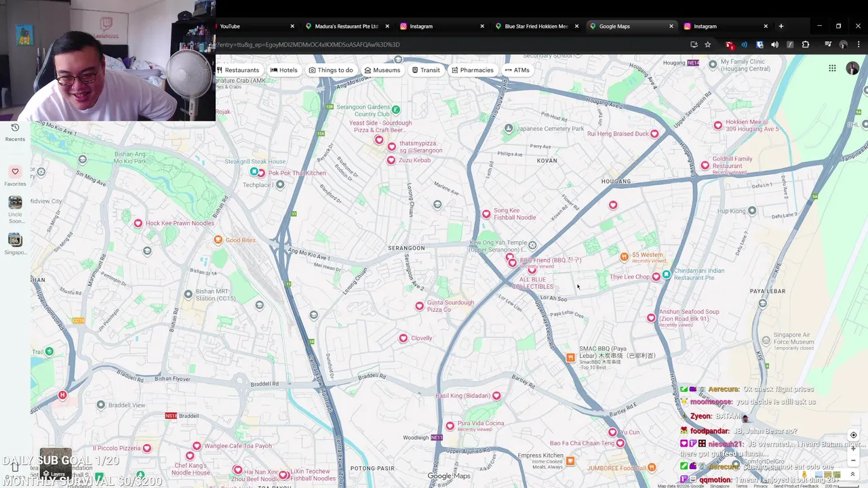Expand the Street View imagery strip

pyautogui.click(x=852, y=474)
